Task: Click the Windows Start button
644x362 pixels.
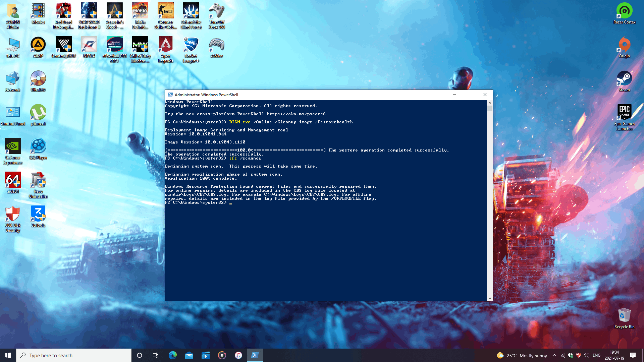Action: pos(8,355)
